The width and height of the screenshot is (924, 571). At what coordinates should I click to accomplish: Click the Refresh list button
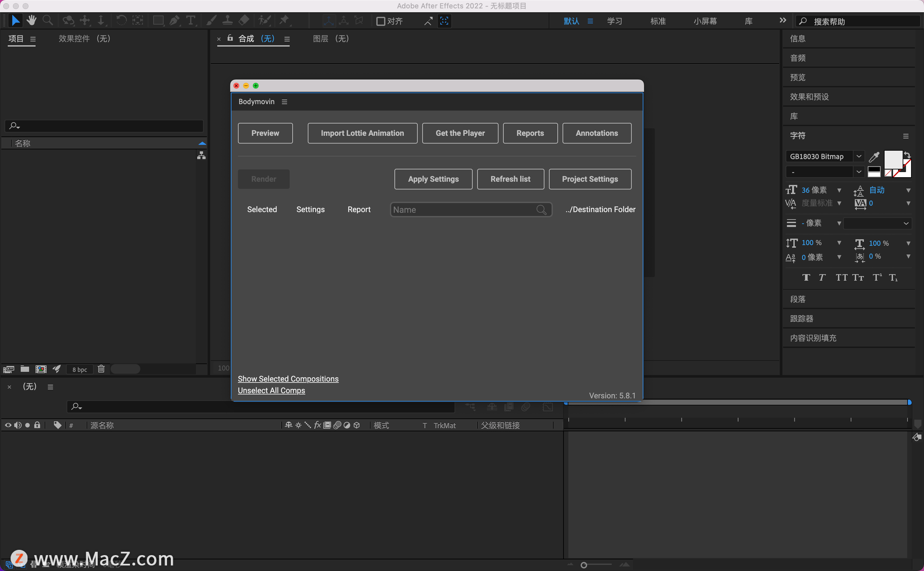(510, 179)
